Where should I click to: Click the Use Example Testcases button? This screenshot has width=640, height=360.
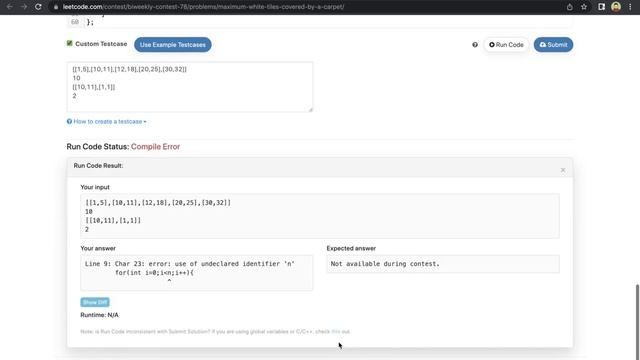(x=173, y=45)
